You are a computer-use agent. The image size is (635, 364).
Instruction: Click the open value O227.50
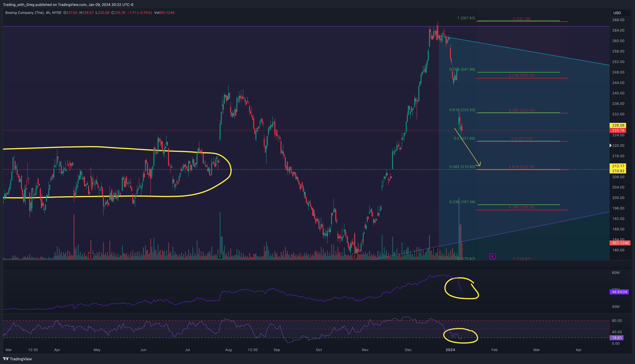pyautogui.click(x=70, y=13)
